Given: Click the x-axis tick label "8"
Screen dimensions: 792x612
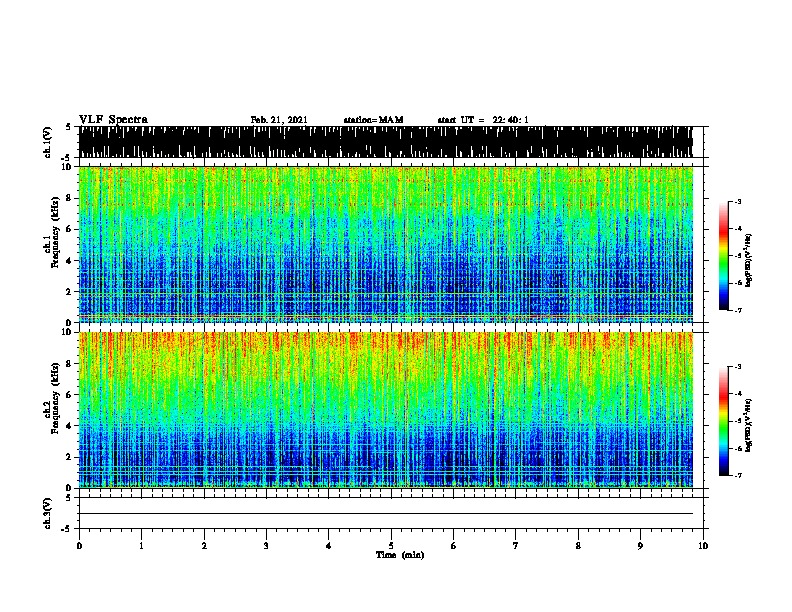Looking at the screenshot, I should (x=578, y=546).
